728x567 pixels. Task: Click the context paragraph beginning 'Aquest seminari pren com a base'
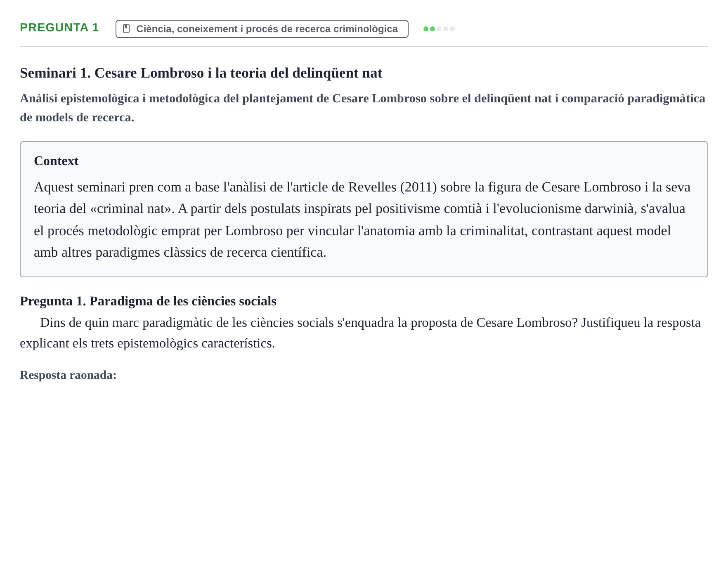pyautogui.click(x=362, y=220)
